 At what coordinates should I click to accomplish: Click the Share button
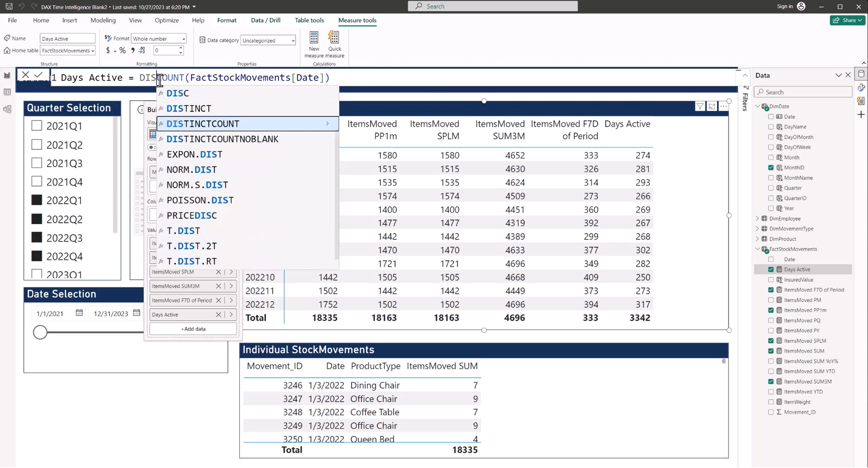pyautogui.click(x=847, y=20)
